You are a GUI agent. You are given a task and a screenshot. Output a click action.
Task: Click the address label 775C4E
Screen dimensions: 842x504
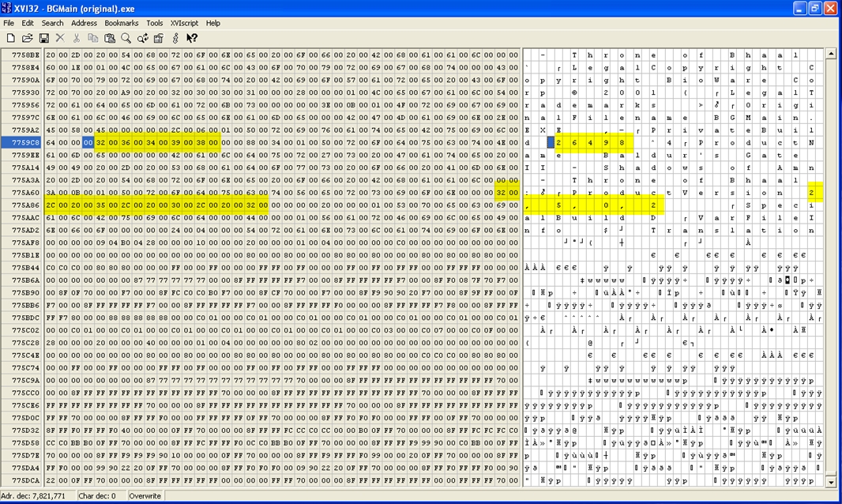coord(26,355)
